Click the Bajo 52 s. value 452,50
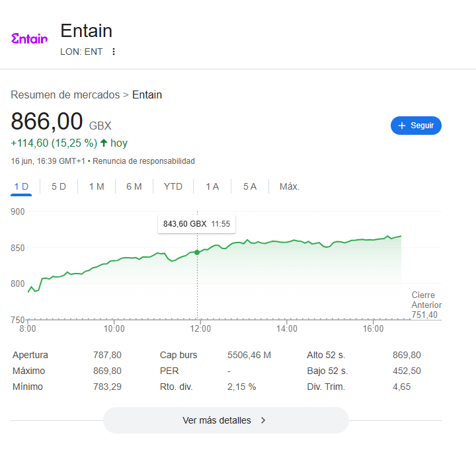 (407, 371)
